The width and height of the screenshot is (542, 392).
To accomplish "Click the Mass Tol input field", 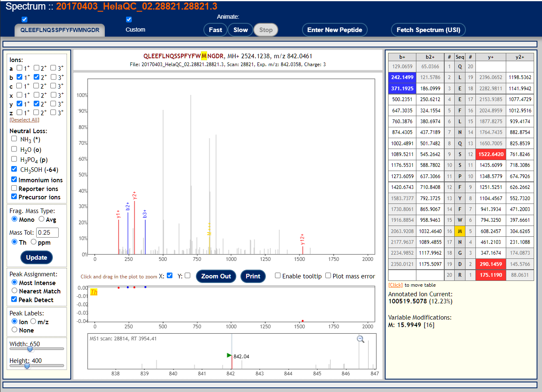I will click(47, 233).
